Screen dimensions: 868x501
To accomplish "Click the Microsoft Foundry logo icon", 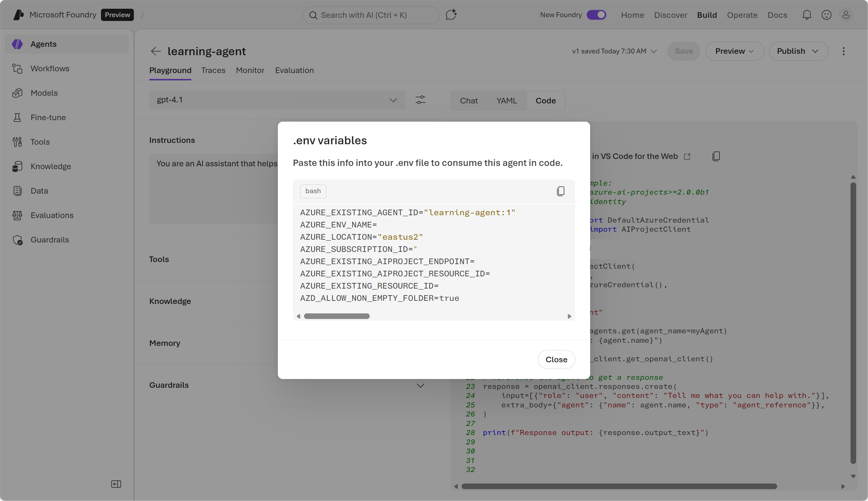I will (19, 15).
